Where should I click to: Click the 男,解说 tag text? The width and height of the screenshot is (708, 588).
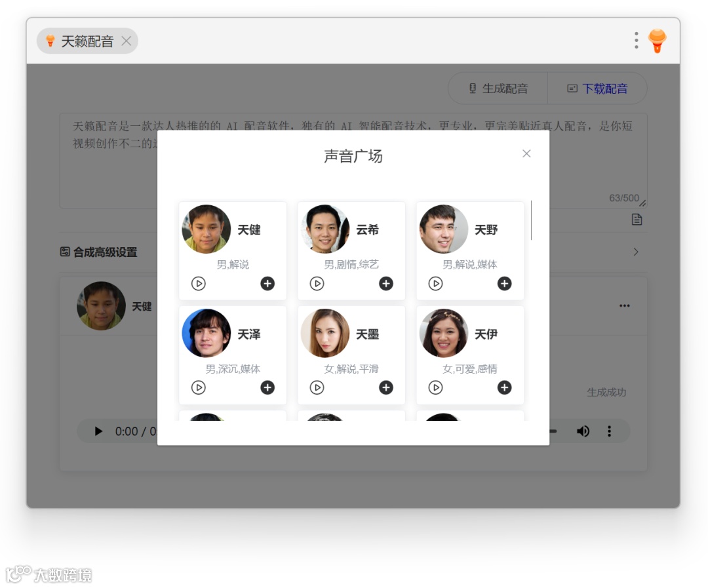[233, 264]
